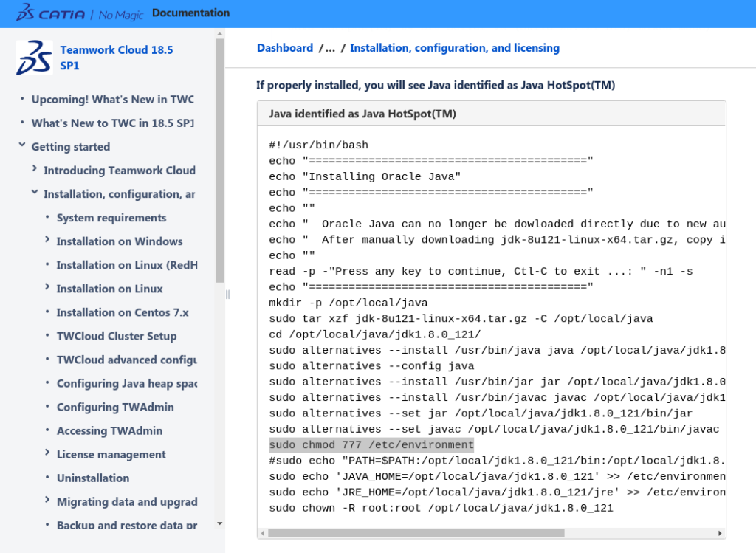Expand the Installation on Linux subtree
Image resolution: width=756 pixels, height=553 pixels.
coord(47,286)
